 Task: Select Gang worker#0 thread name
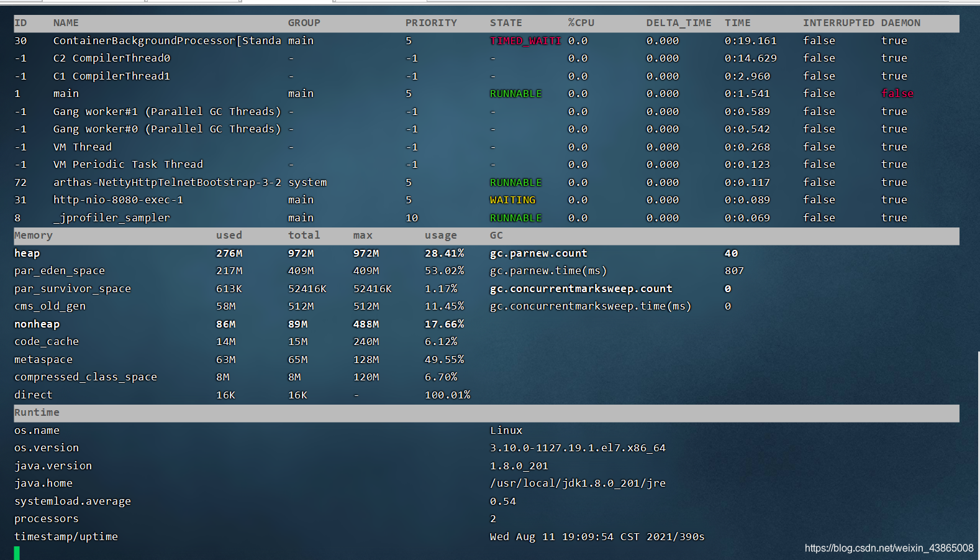click(x=167, y=129)
